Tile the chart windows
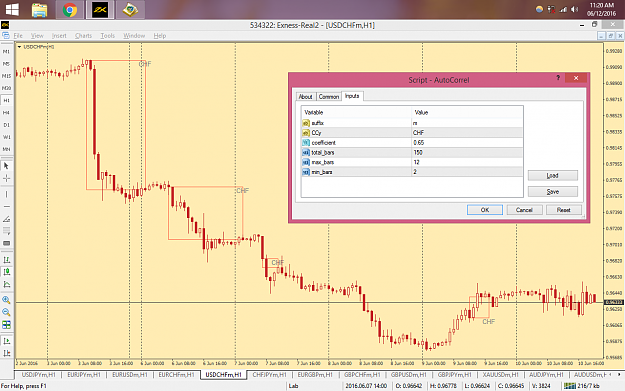Viewport: 625px width, 391px height. pyautogui.click(x=6, y=325)
